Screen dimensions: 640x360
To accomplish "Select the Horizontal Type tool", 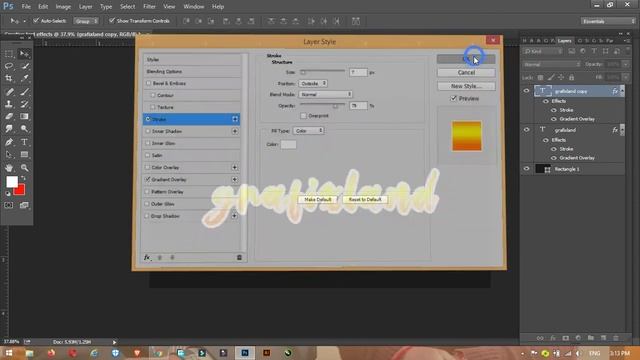I will [x=24, y=142].
